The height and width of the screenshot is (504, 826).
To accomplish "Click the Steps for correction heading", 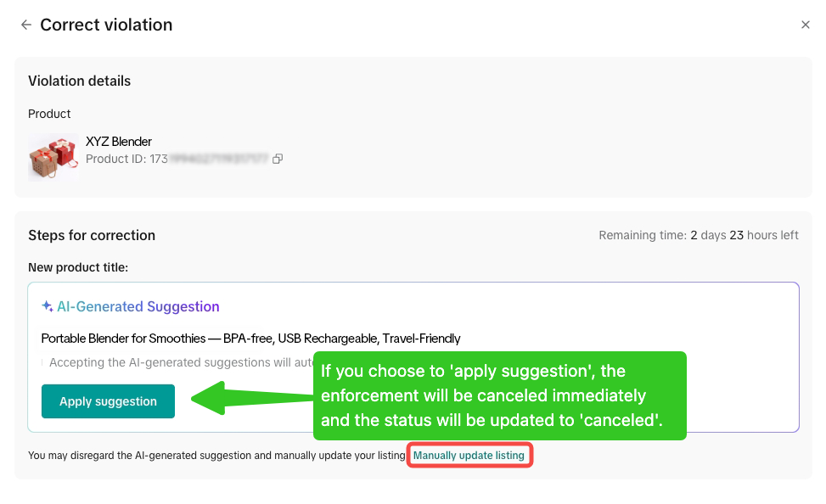I will pos(92,235).
